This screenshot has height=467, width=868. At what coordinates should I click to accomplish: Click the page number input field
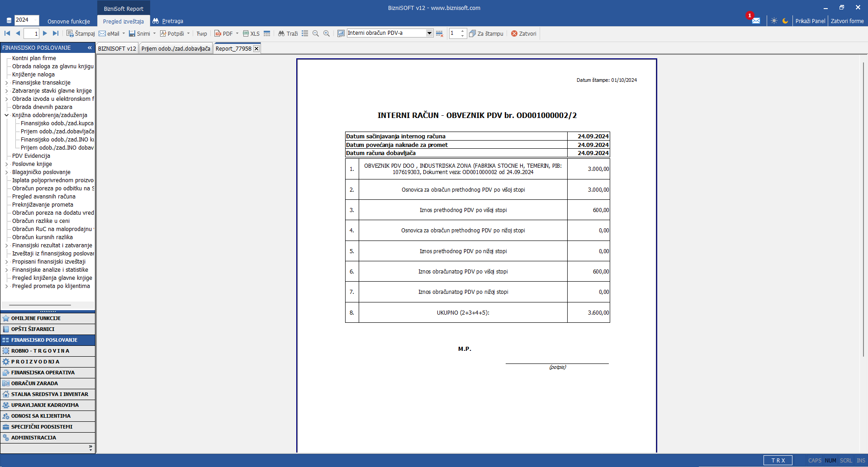coord(31,33)
